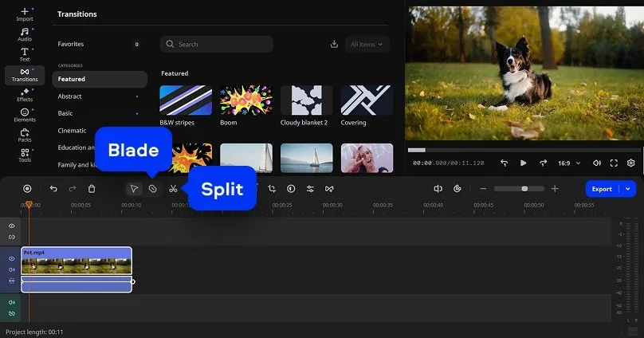This screenshot has height=338, width=644.
Task: Open the Favorites transitions list
Action: [x=71, y=45]
